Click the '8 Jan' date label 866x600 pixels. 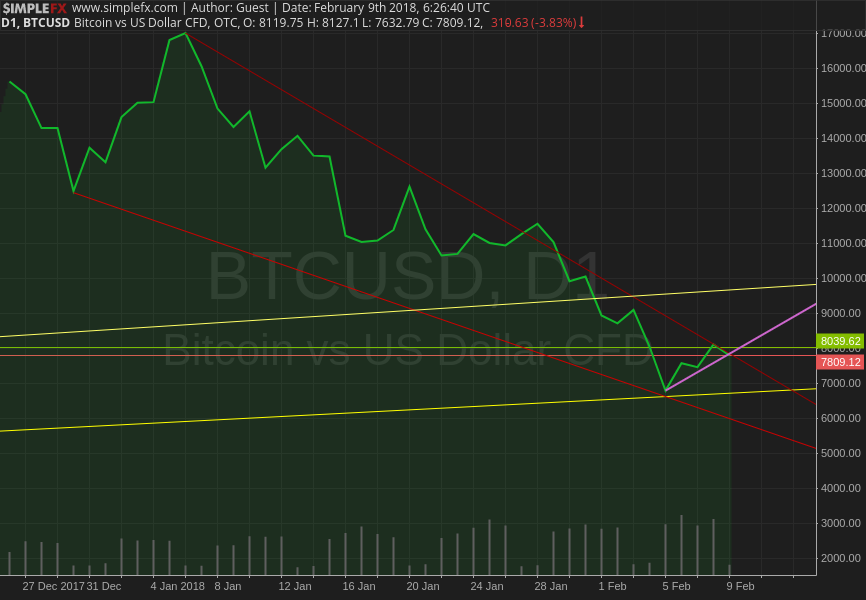pyautogui.click(x=228, y=586)
